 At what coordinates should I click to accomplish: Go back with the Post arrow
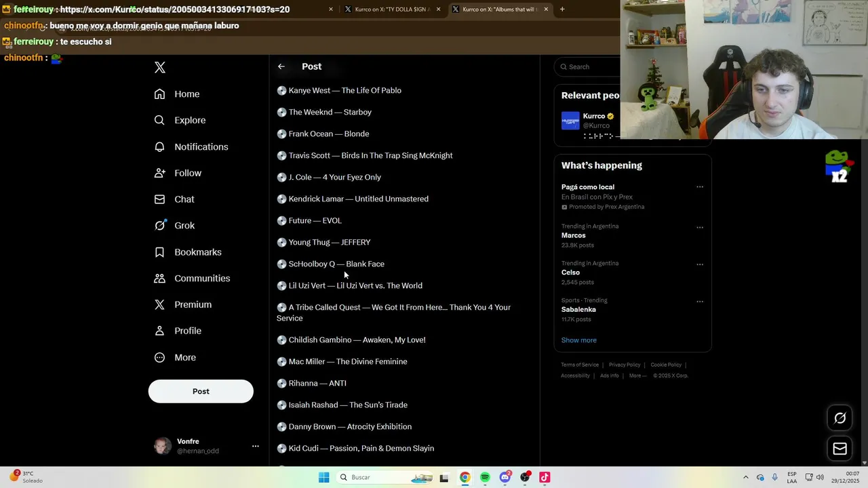pos(281,66)
